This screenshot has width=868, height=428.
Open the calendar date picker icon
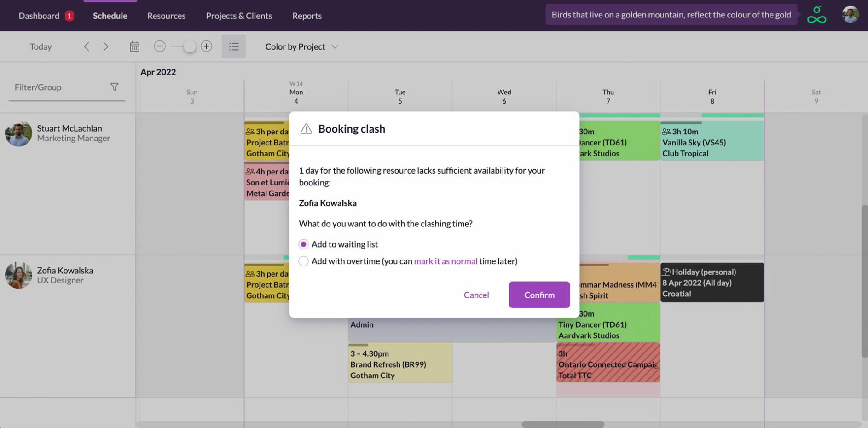click(134, 46)
